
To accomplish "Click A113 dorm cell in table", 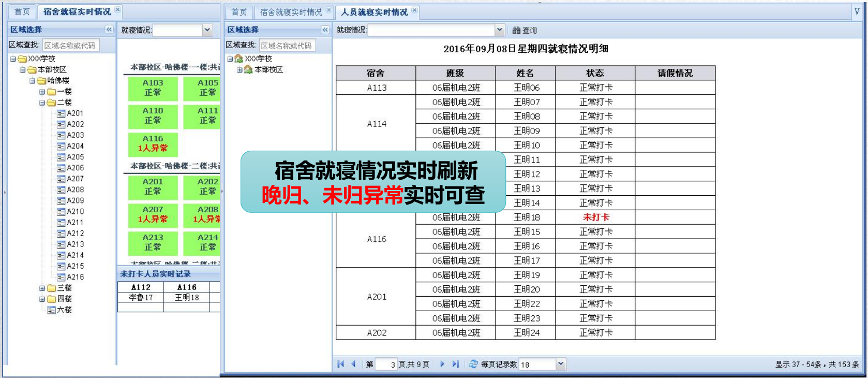I will 376,88.
